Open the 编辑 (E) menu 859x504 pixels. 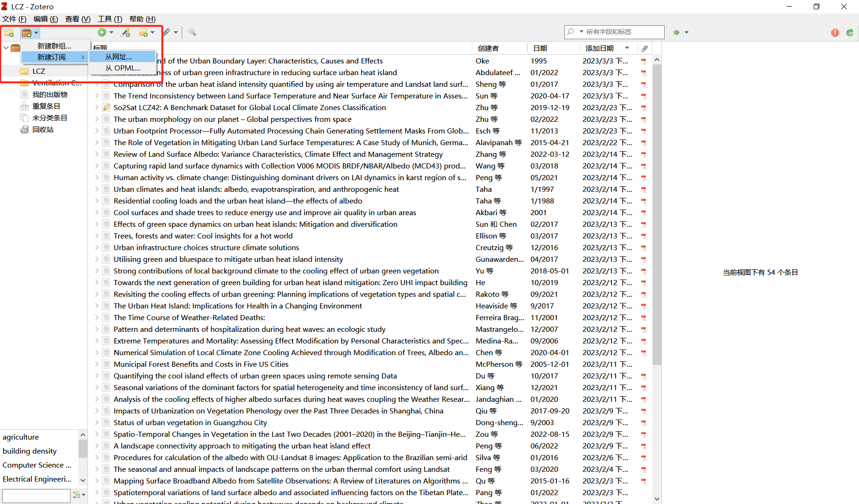(46, 19)
